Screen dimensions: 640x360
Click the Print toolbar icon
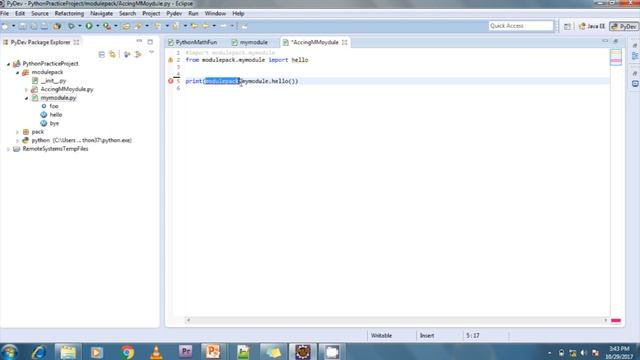(44, 26)
